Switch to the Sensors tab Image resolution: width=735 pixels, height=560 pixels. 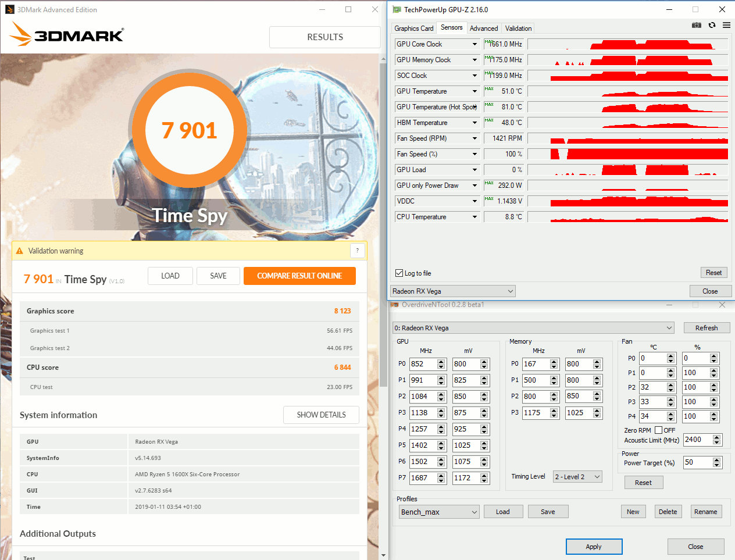click(x=452, y=27)
